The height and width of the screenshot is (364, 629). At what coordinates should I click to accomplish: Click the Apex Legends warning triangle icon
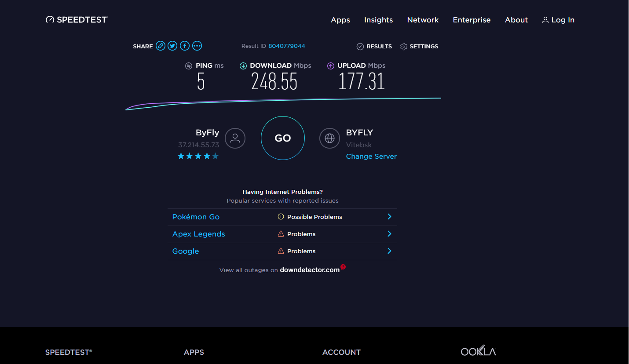(x=281, y=234)
